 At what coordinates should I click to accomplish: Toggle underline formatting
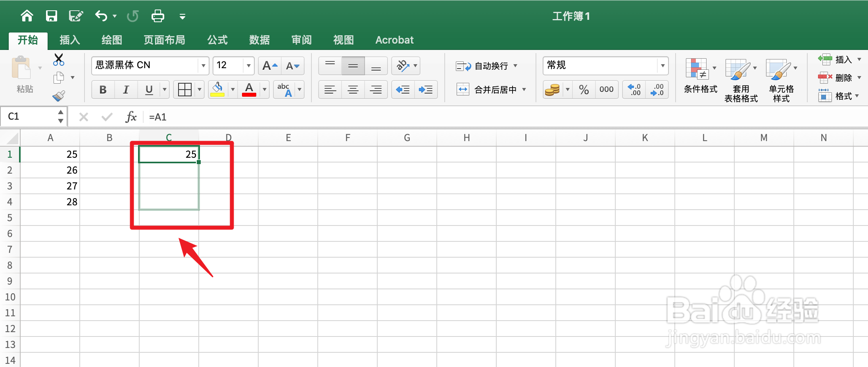pyautogui.click(x=149, y=90)
